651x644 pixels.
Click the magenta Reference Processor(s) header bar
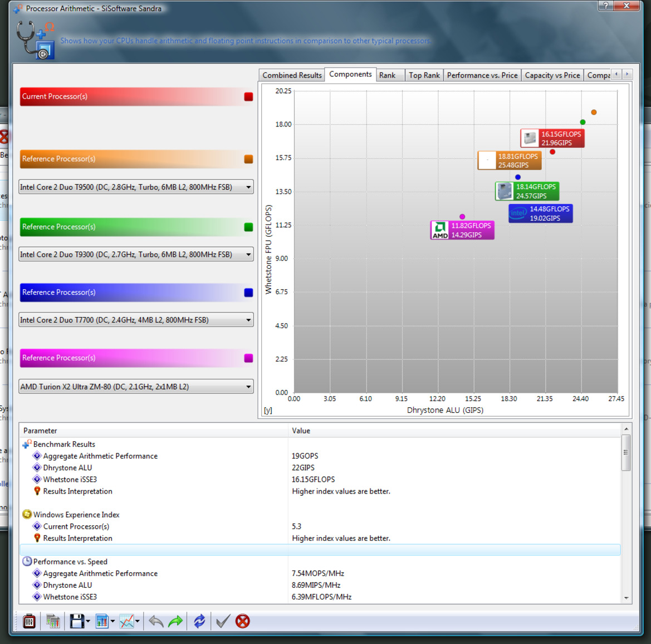point(136,358)
